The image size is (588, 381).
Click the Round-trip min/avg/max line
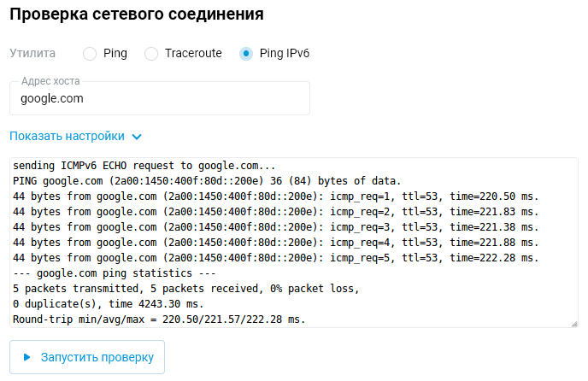pos(159,319)
